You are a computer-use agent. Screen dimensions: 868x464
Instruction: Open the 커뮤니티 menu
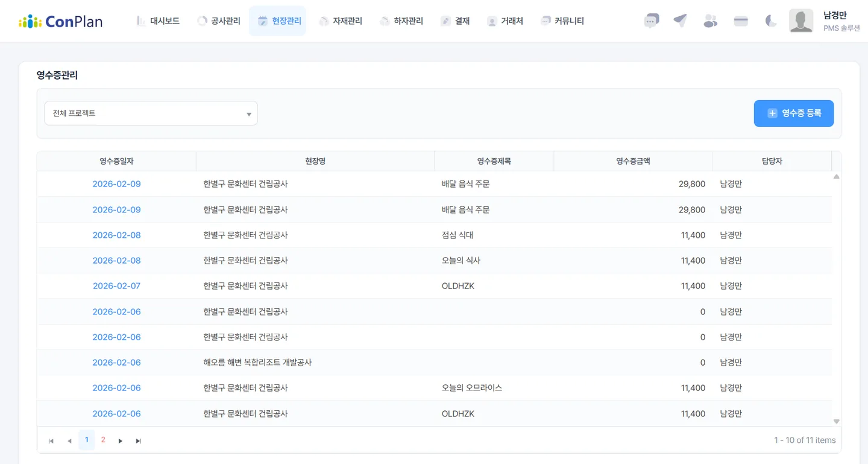pyautogui.click(x=562, y=21)
